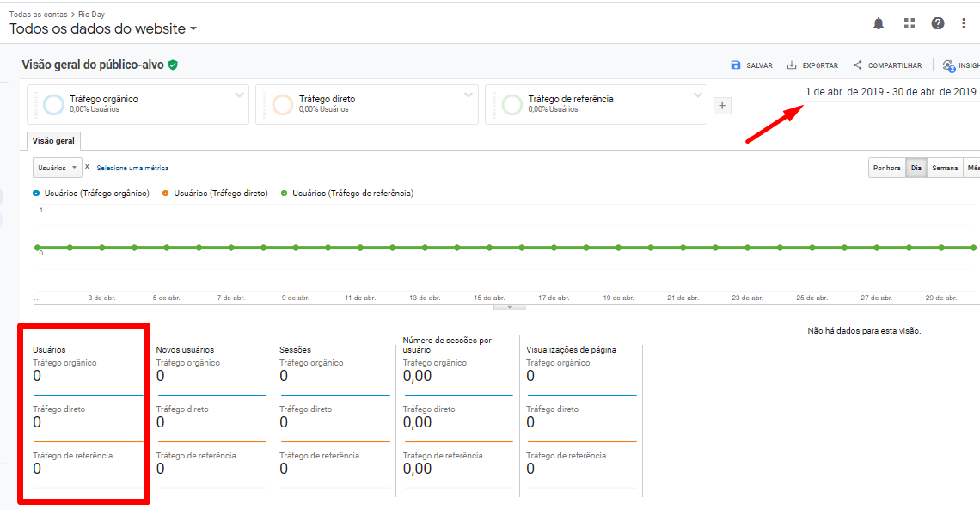This screenshot has height=510, width=980.
Task: Click the Exportar download icon
Action: (792, 65)
